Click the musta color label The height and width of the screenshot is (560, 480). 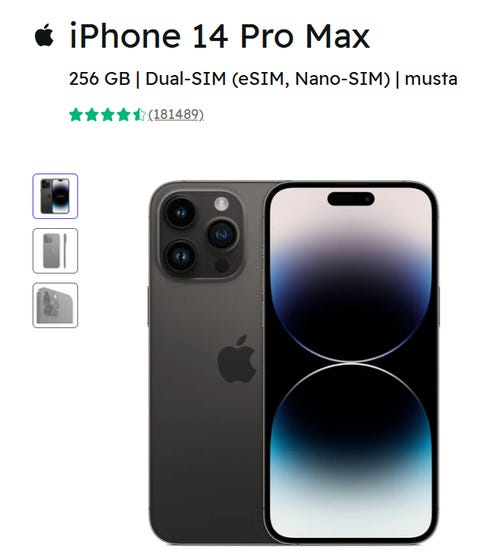tap(431, 79)
